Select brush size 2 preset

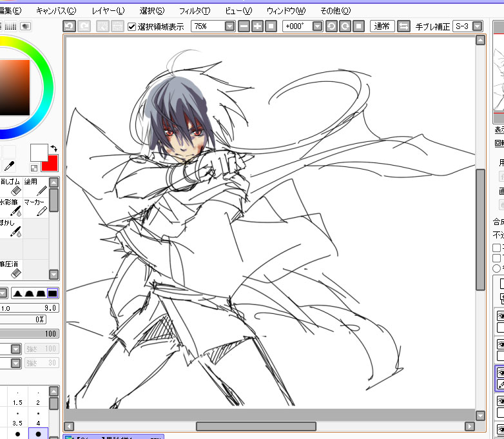point(38,398)
